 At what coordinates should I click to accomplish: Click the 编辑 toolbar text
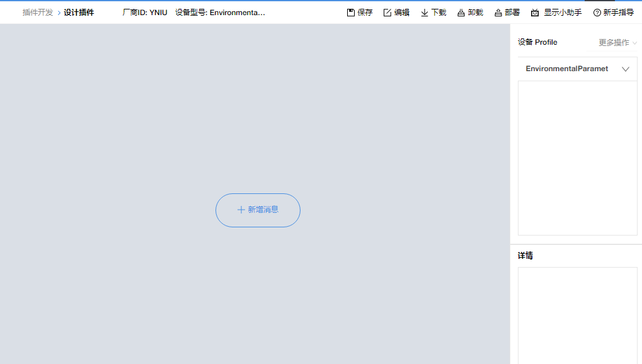coord(401,11)
